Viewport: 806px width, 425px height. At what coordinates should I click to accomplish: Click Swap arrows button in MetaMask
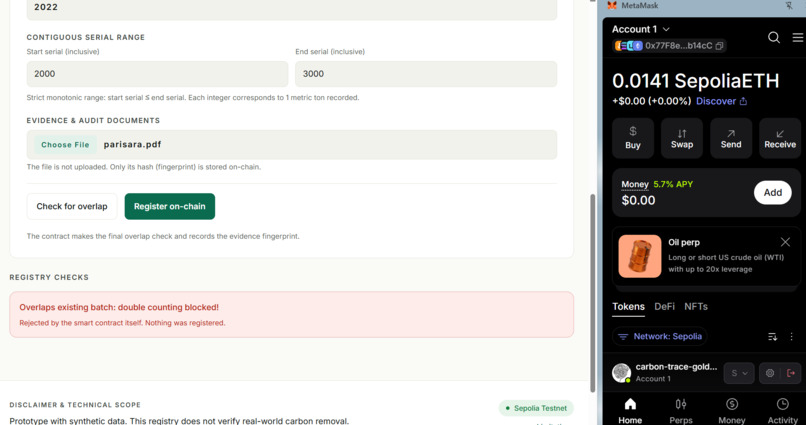(x=682, y=138)
